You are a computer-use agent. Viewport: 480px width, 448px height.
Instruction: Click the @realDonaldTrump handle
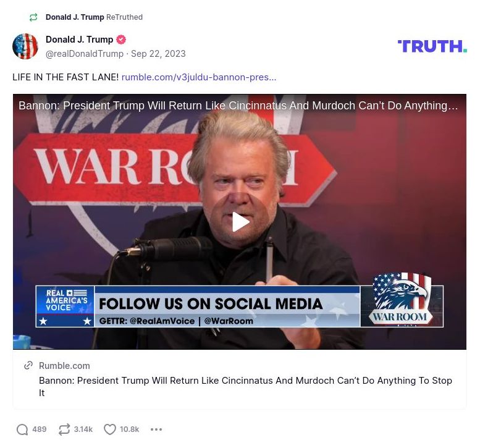(85, 54)
